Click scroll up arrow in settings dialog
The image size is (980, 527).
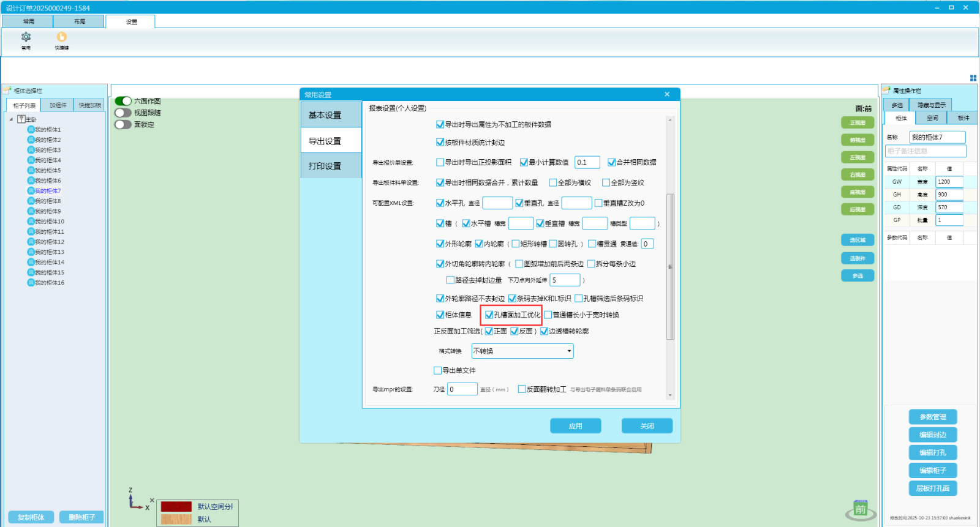point(670,119)
